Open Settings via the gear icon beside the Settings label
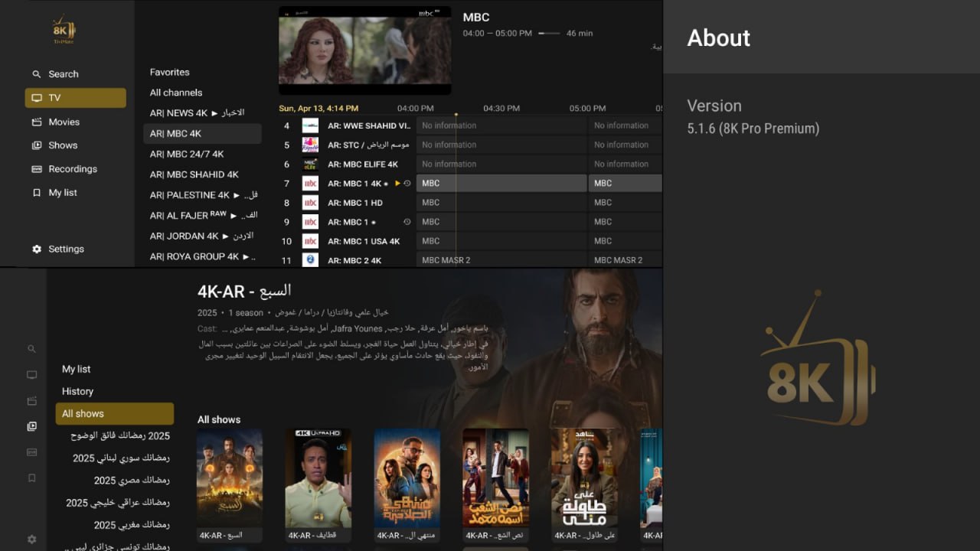Viewport: 980px width, 551px height. [36, 249]
